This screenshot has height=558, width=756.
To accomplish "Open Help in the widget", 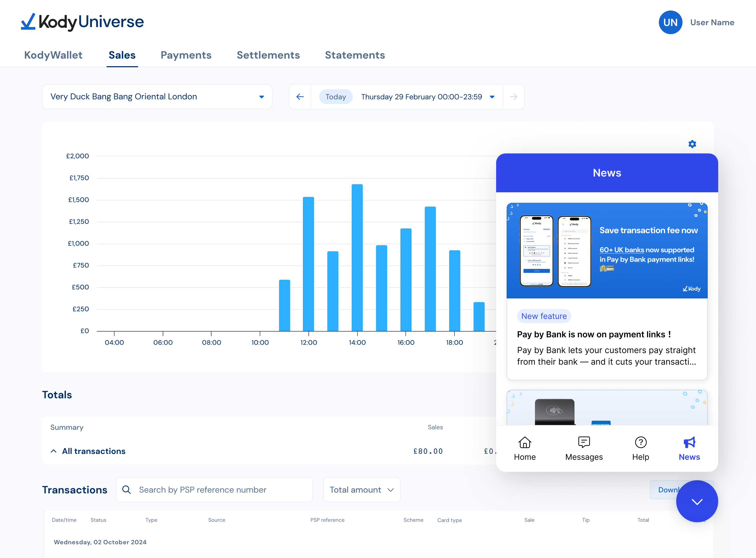I will [x=640, y=449].
